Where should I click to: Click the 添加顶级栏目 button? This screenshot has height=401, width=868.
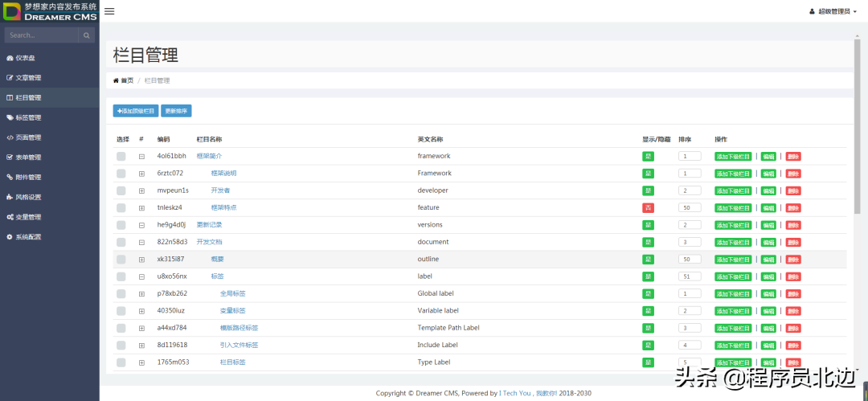(136, 111)
